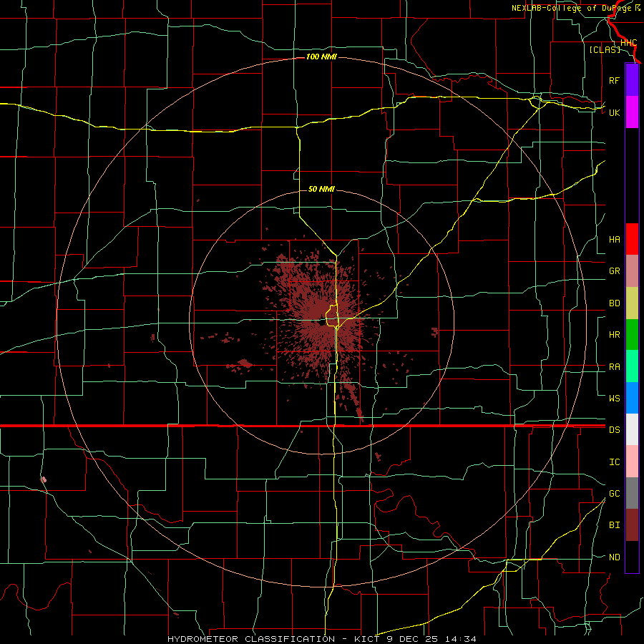The height and width of the screenshot is (644, 644).
Task: Click the 'ND' legend label
Action: [614, 557]
